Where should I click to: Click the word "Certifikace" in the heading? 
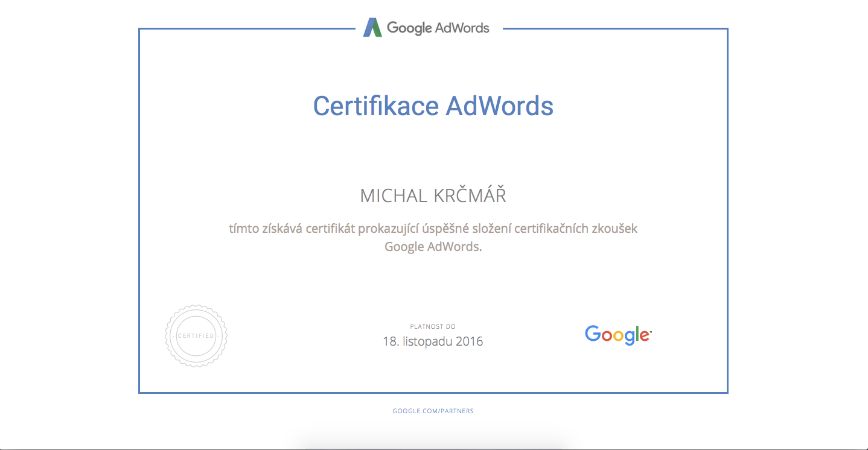coord(375,106)
